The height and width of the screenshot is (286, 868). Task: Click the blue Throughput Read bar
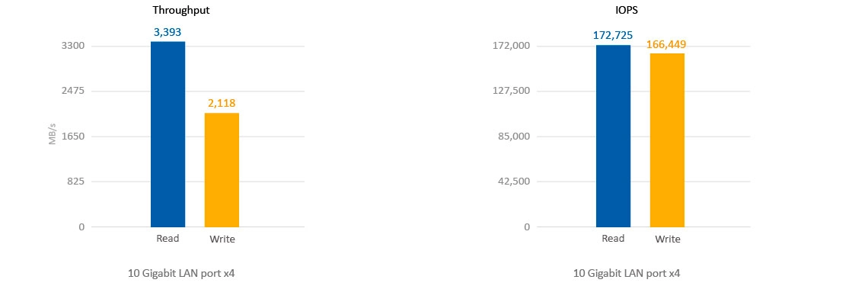pos(168,134)
